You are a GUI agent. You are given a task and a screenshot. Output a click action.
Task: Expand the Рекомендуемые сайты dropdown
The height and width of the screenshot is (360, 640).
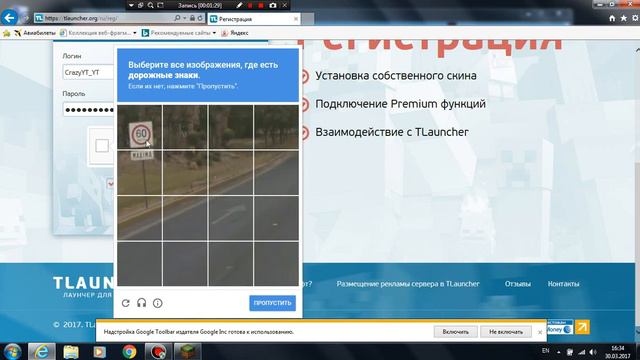pyautogui.click(x=214, y=33)
